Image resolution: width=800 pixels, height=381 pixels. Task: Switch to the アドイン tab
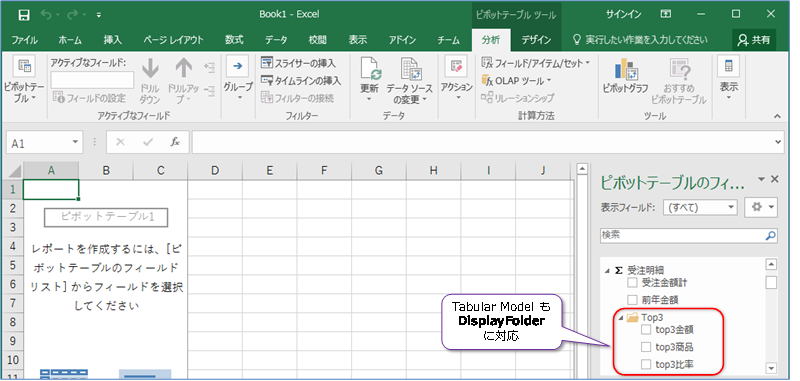(x=402, y=40)
